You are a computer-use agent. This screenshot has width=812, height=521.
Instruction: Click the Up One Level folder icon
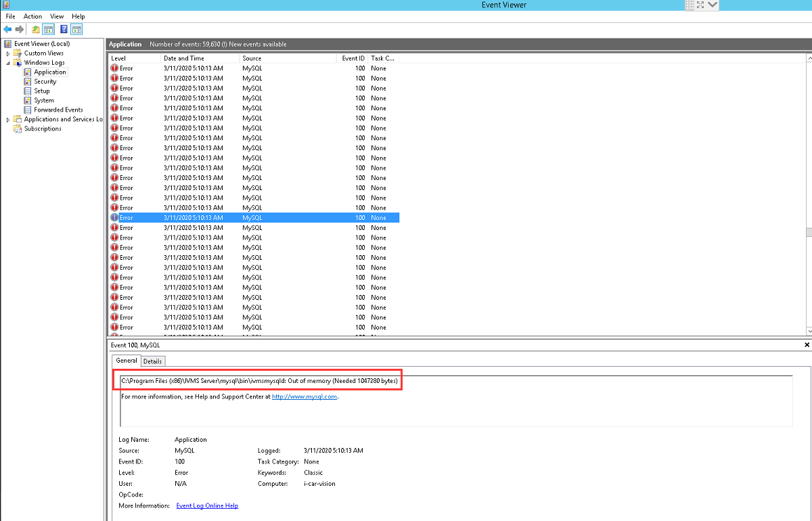click(36, 29)
